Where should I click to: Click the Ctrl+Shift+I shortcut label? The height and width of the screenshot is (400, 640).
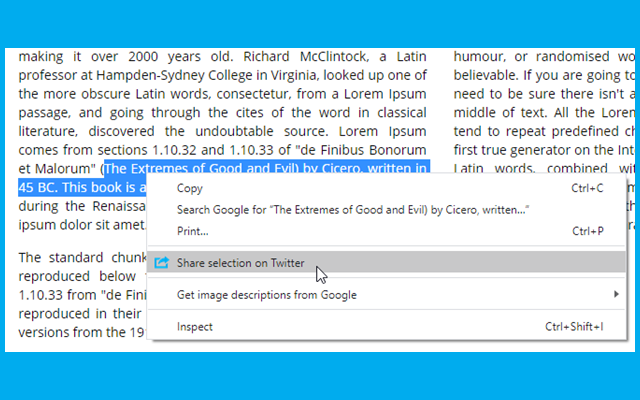tap(574, 327)
